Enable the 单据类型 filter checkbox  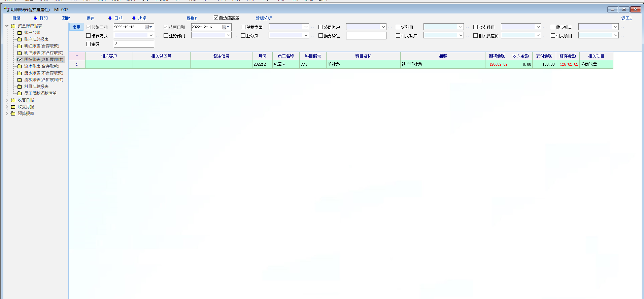pyautogui.click(x=243, y=27)
